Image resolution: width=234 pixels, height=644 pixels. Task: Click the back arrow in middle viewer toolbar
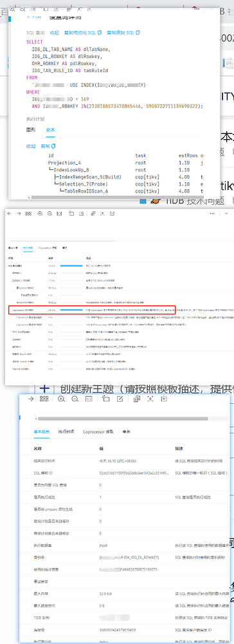click(x=10, y=214)
